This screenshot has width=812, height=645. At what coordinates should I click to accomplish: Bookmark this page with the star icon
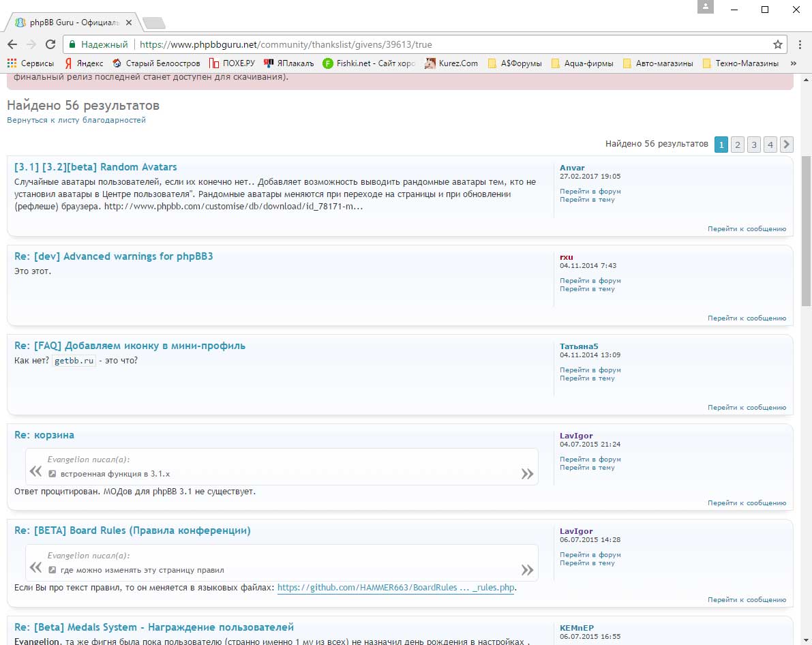point(777,44)
